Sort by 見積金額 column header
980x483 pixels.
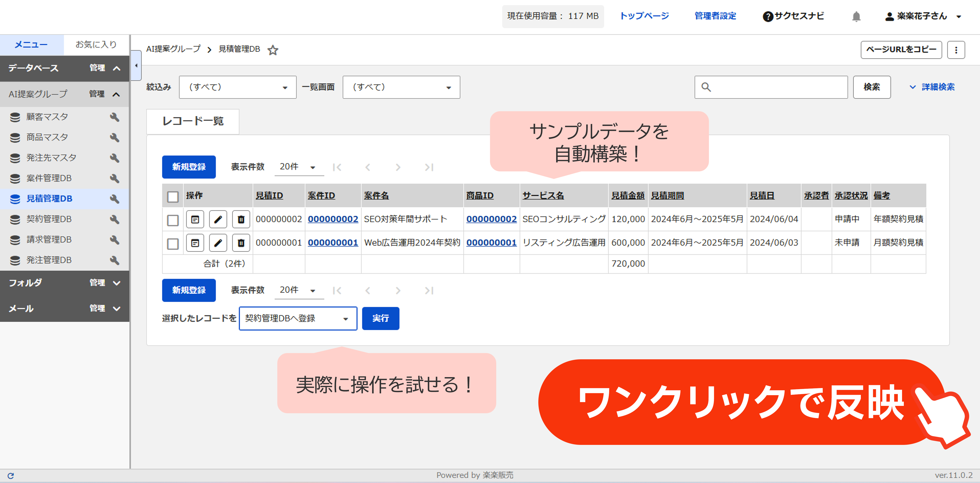click(x=628, y=196)
